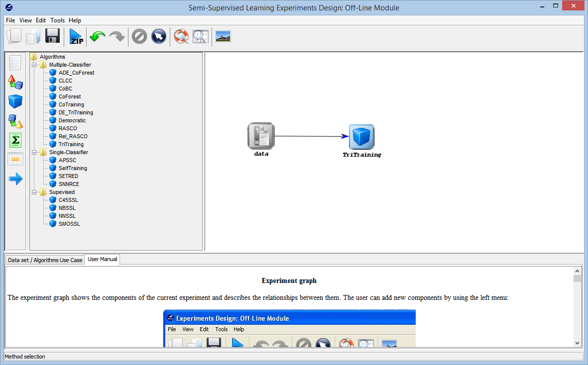588x365 pixels.
Task: Click the Open experiment document icon
Action: [x=33, y=36]
